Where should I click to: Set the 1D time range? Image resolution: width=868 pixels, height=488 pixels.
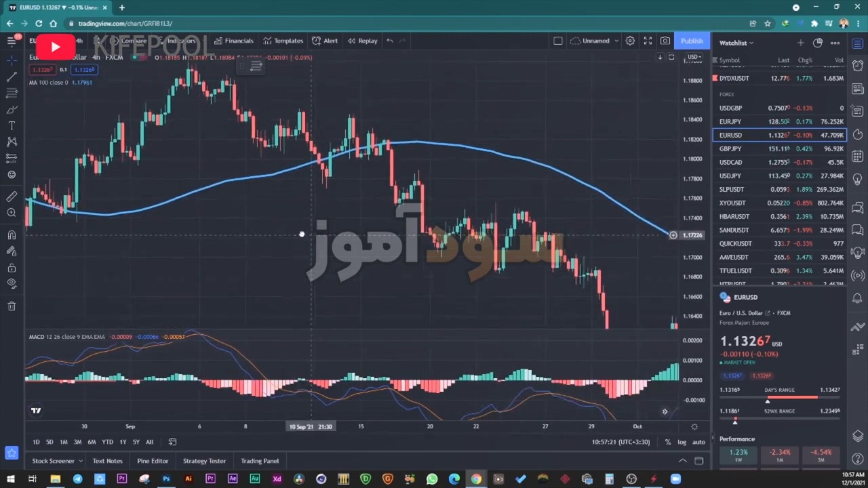(36, 442)
